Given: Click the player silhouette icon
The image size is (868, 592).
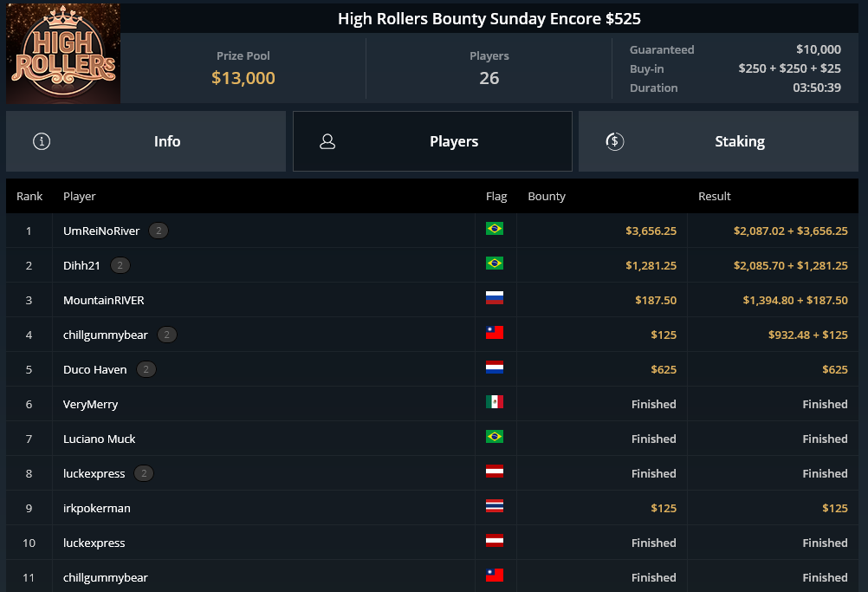Looking at the screenshot, I should (327, 141).
